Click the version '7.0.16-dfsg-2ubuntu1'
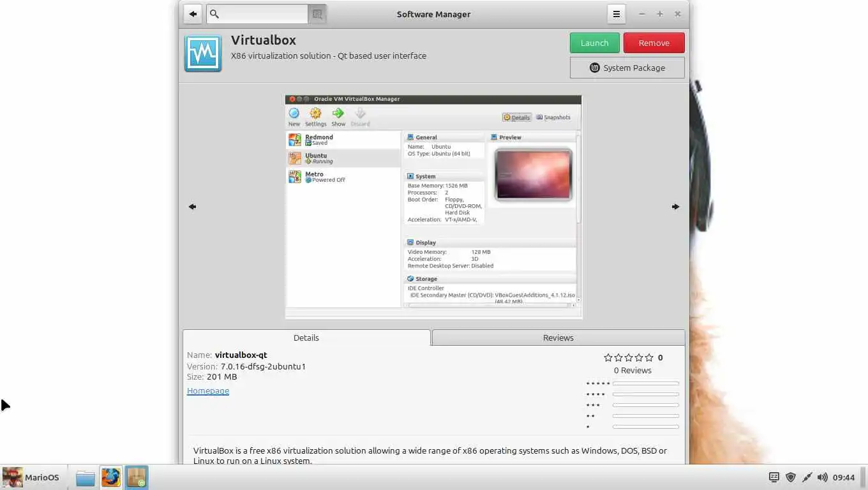 (263, 366)
